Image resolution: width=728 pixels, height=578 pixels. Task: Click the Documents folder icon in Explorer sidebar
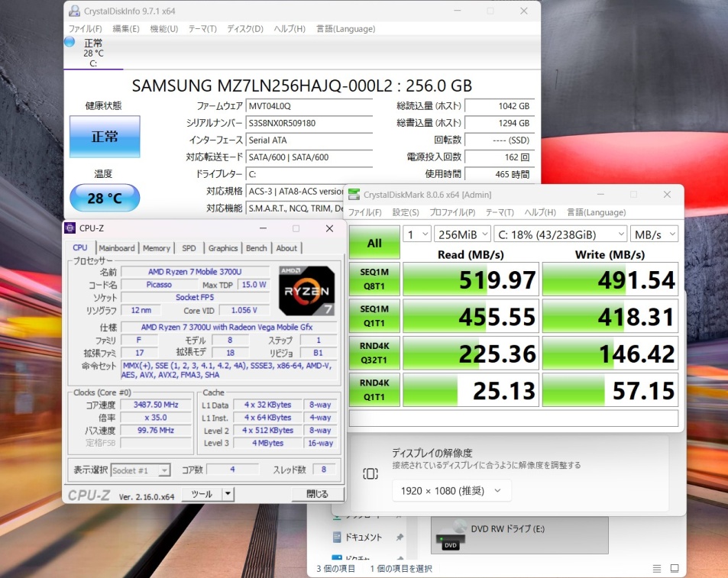[338, 538]
